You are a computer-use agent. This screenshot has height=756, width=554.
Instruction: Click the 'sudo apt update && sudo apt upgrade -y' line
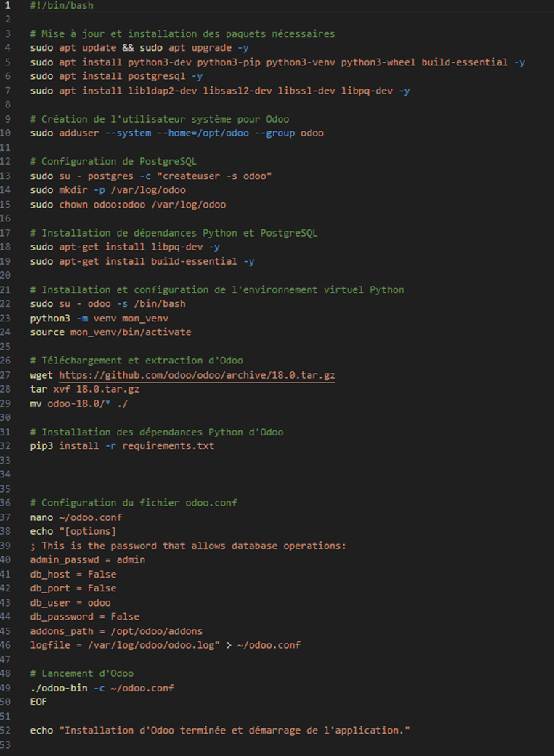[139, 48]
